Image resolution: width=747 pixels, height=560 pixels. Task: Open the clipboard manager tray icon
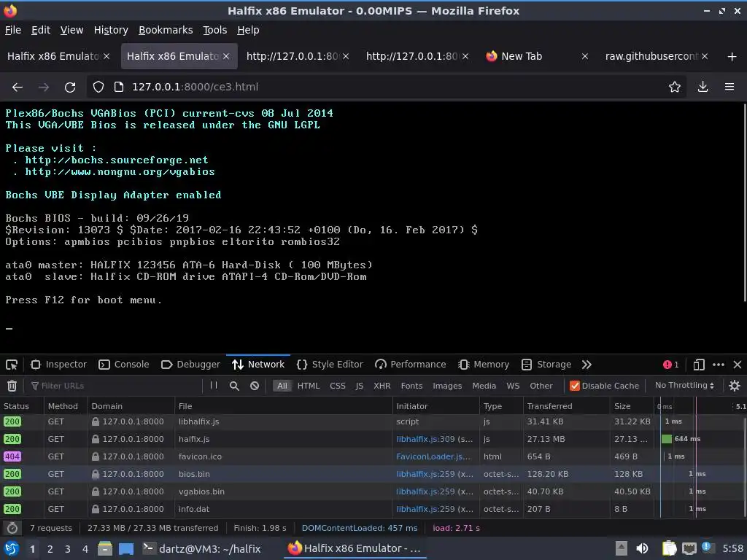coord(670,548)
